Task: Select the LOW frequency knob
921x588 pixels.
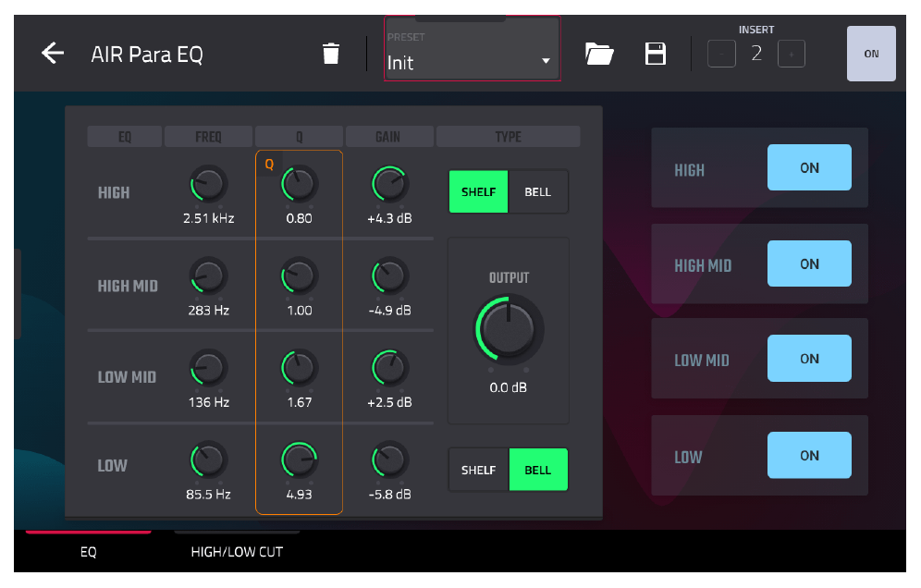Action: (208, 459)
